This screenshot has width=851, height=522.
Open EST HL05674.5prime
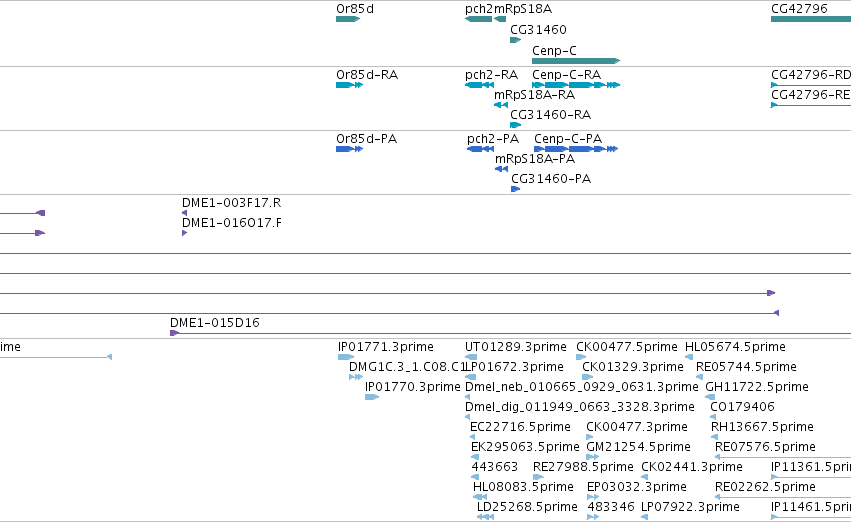tap(689, 357)
